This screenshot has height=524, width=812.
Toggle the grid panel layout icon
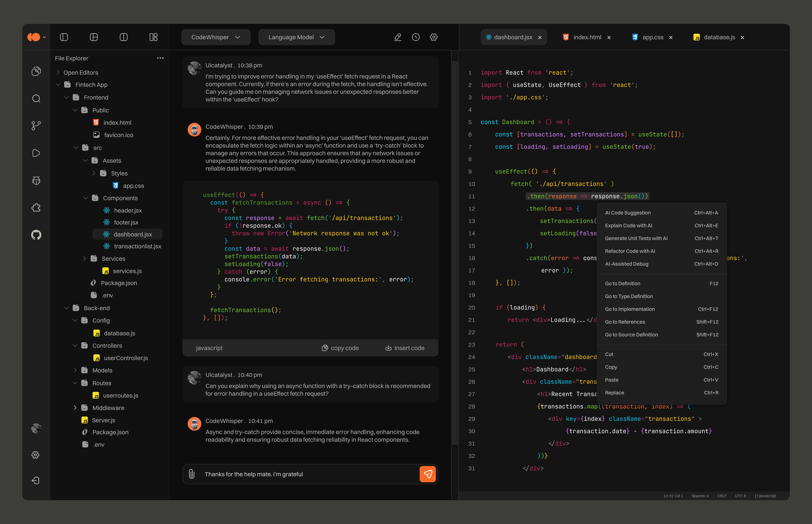point(154,37)
